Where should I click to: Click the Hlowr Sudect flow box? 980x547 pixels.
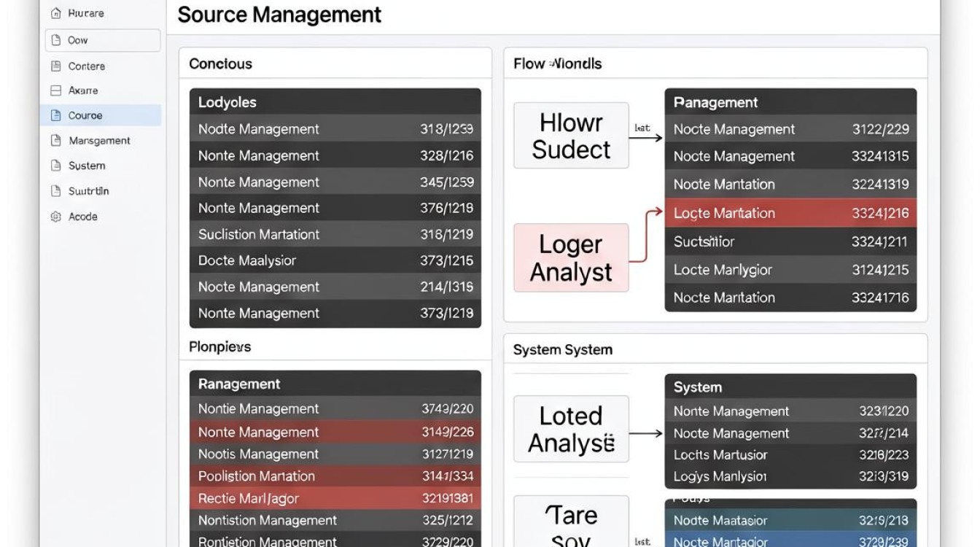(571, 136)
